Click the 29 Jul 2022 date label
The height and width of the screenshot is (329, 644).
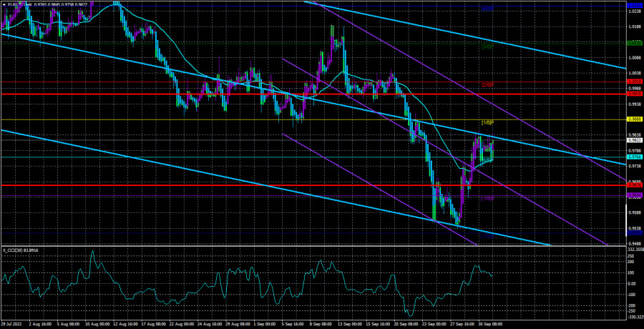(10, 325)
